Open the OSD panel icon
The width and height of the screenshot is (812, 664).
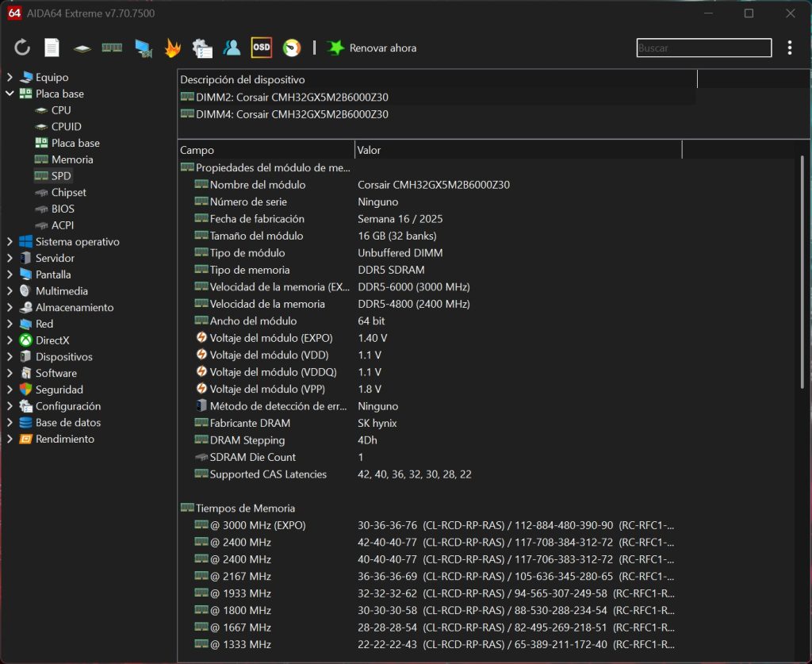[x=261, y=47]
